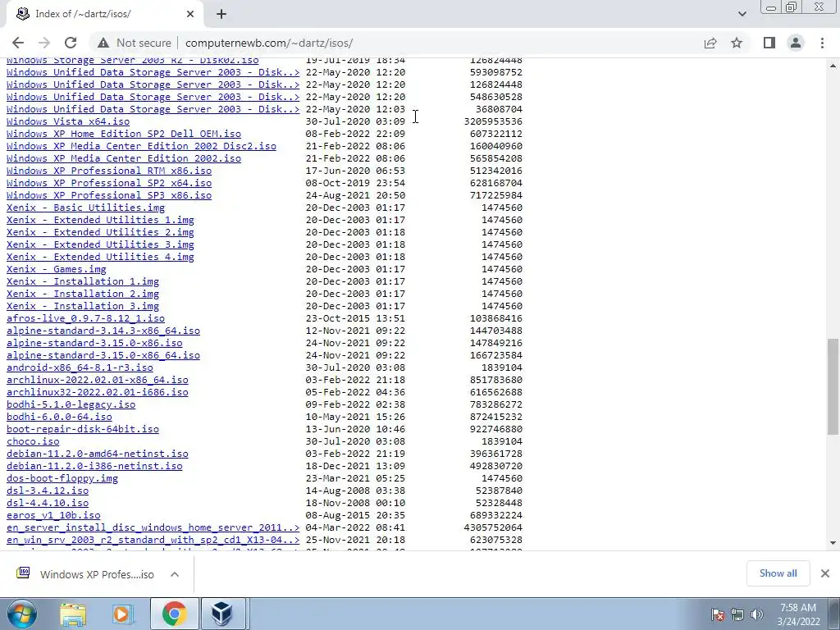Image resolution: width=840 pixels, height=630 pixels.
Task: Open earos_v1_10b.iso link
Action: pos(53,516)
